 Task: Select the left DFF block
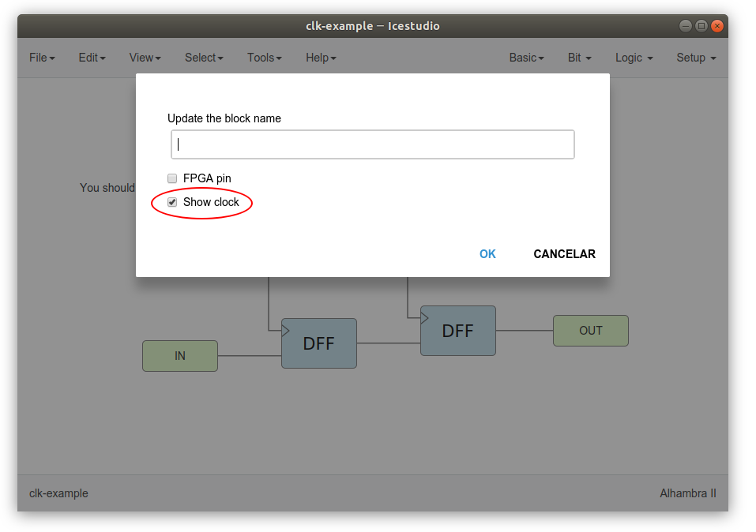coord(318,343)
